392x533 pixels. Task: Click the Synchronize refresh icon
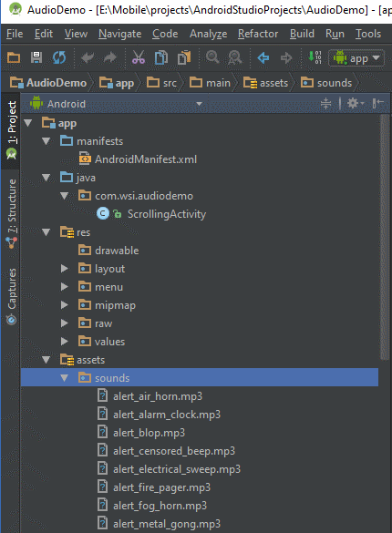pos(59,57)
